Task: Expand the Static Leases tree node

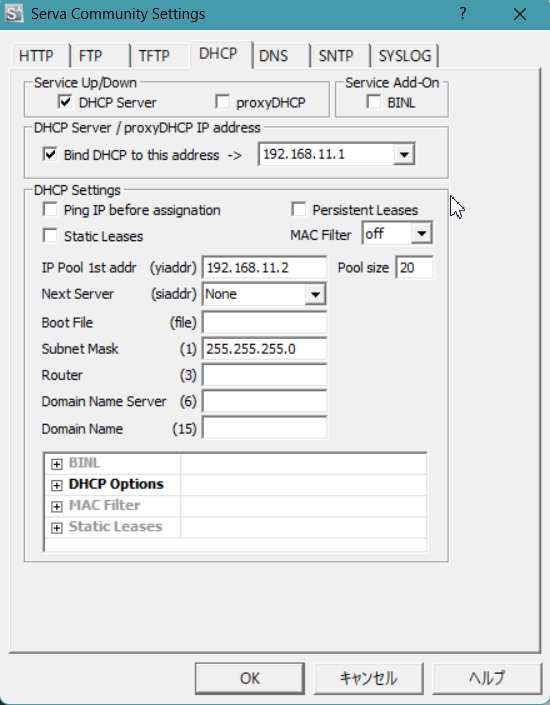Action: tap(57, 527)
